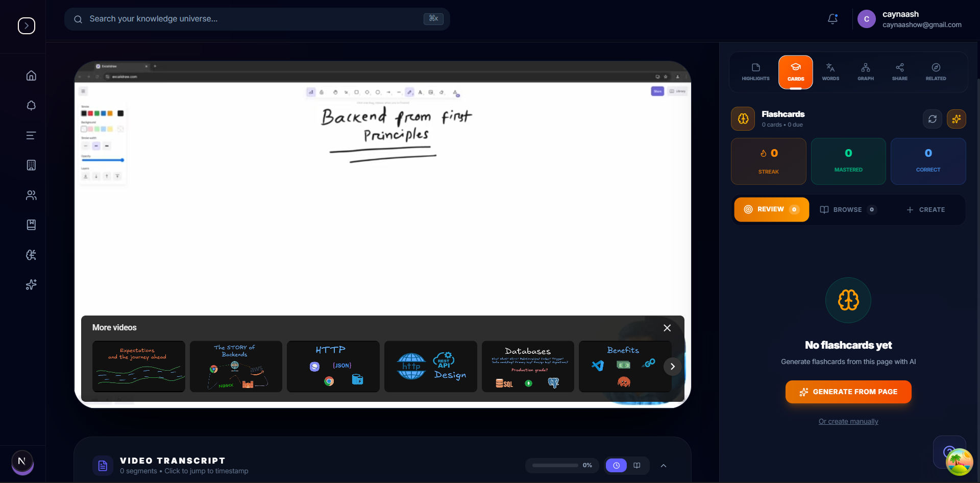Click the notifications bell icon
The width and height of the screenshot is (980, 483).
pyautogui.click(x=832, y=19)
